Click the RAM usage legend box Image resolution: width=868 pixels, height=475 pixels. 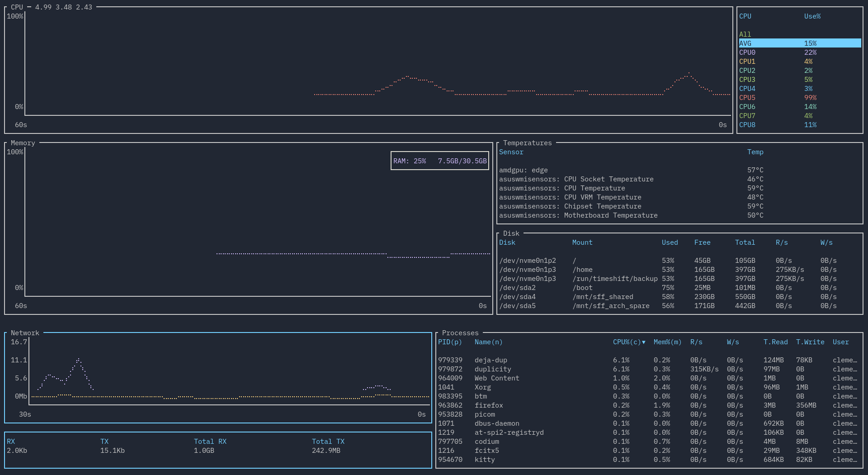coord(439,161)
